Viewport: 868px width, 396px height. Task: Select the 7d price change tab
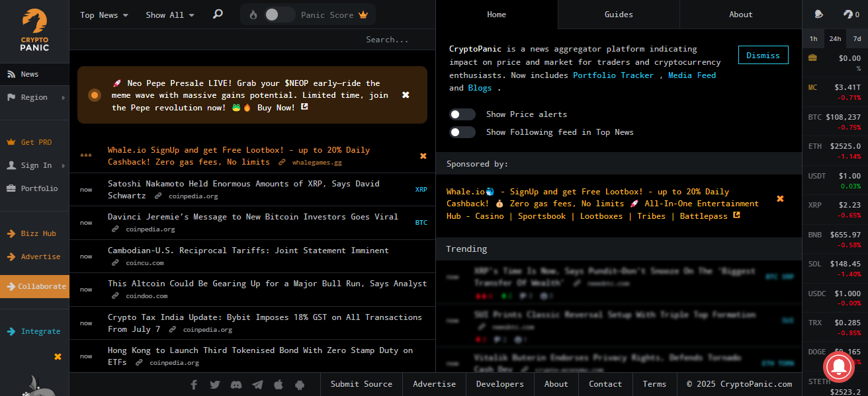click(x=857, y=38)
